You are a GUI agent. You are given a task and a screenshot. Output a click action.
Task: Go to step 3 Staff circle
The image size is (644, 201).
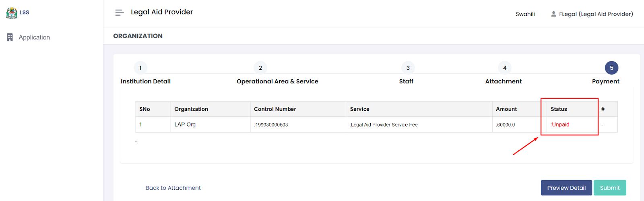(408, 68)
